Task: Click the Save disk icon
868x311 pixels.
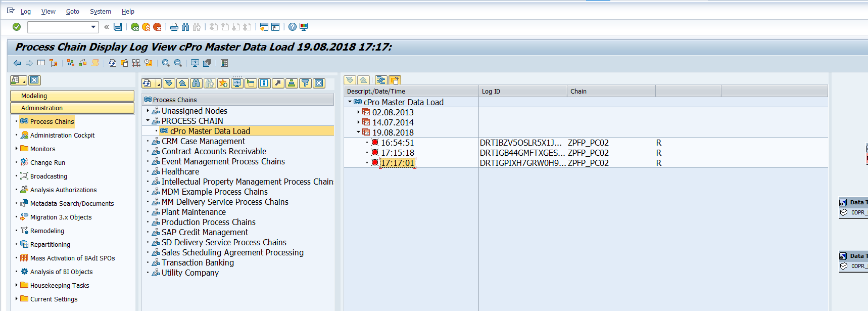Action: [x=118, y=27]
